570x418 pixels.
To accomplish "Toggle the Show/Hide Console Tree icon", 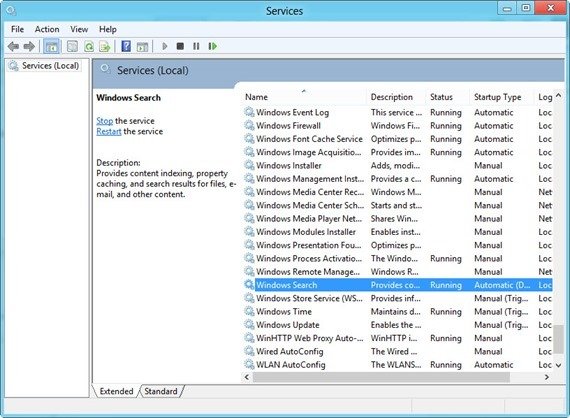I will 52,47.
